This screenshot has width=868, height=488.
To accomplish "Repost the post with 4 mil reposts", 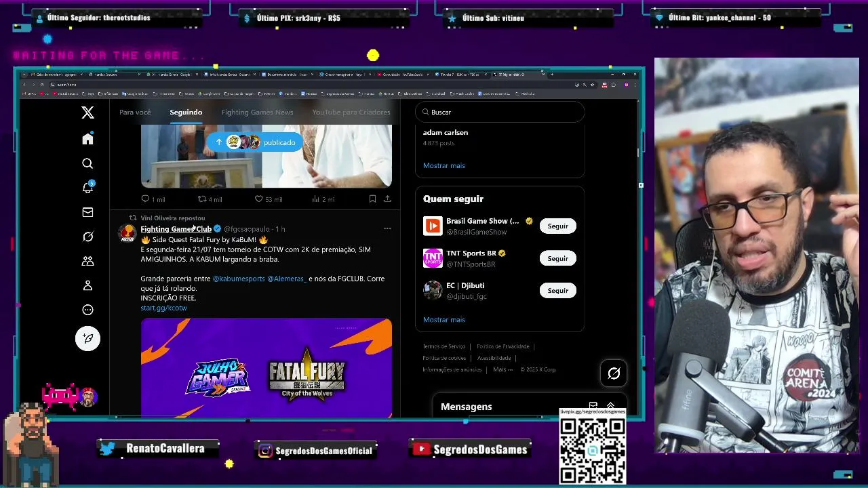I will [210, 199].
